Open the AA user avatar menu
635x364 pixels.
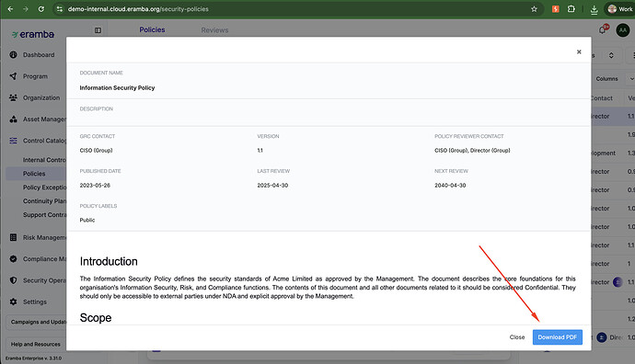[622, 30]
